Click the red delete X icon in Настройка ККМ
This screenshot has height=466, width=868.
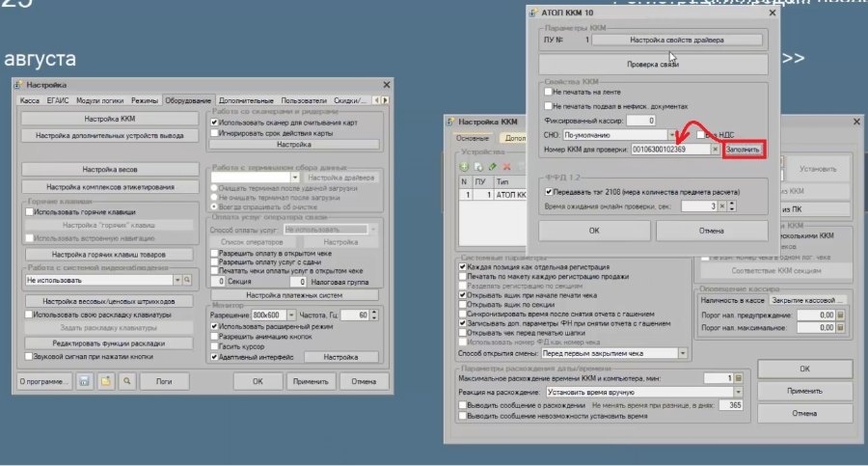point(506,166)
